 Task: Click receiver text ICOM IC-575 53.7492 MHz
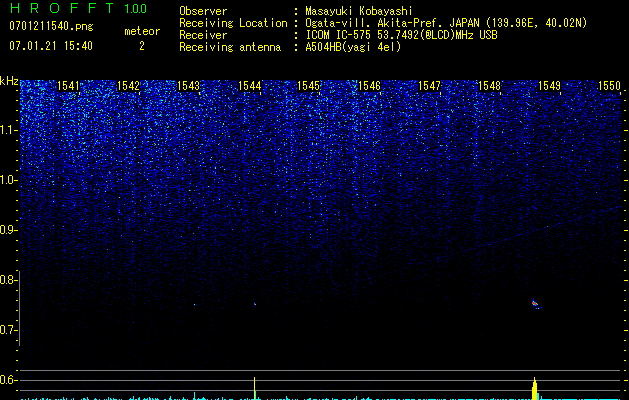(401, 35)
